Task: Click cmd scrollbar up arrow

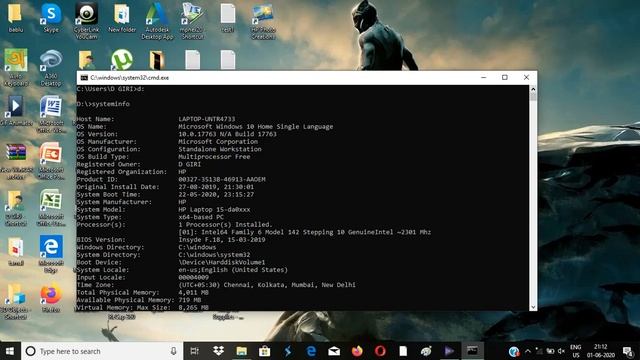Action: [533, 89]
